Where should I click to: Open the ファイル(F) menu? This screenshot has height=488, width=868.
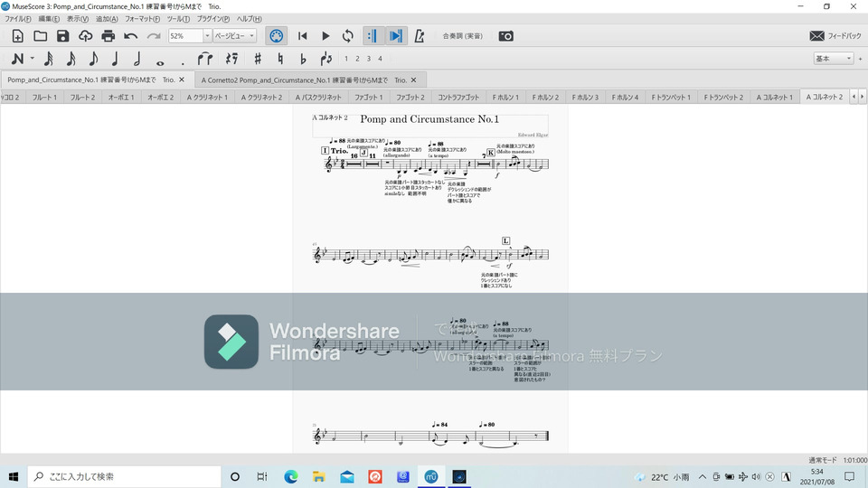(18, 19)
